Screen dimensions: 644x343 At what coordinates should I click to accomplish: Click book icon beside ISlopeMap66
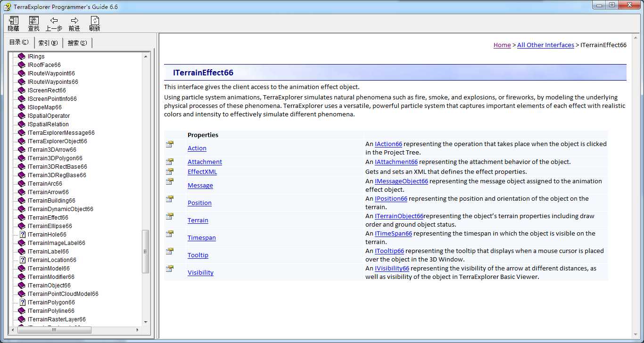pos(22,107)
